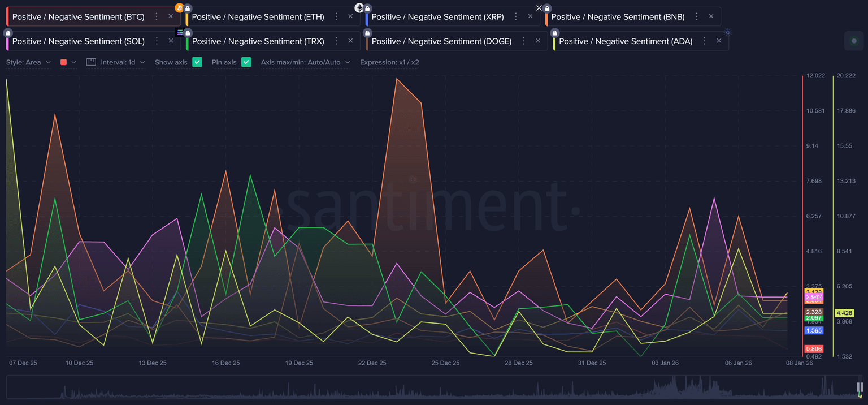The image size is (868, 405).
Task: Toggle the Show axis checkbox
Action: (x=197, y=62)
